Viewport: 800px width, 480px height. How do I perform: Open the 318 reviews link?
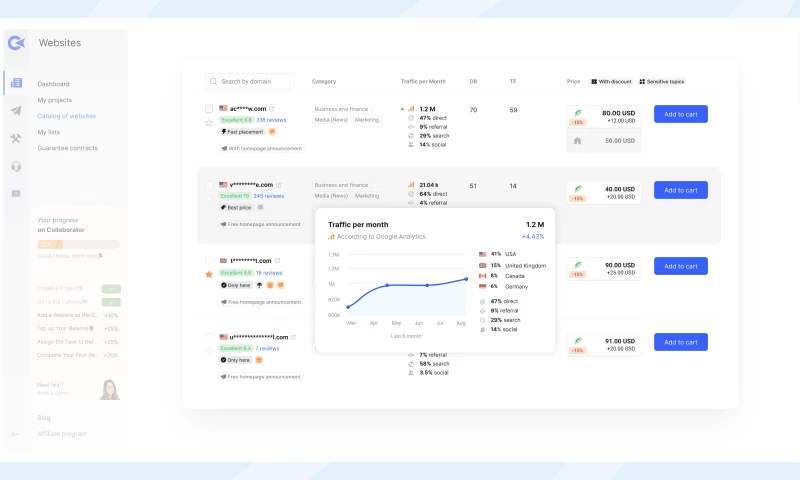[x=272, y=119]
